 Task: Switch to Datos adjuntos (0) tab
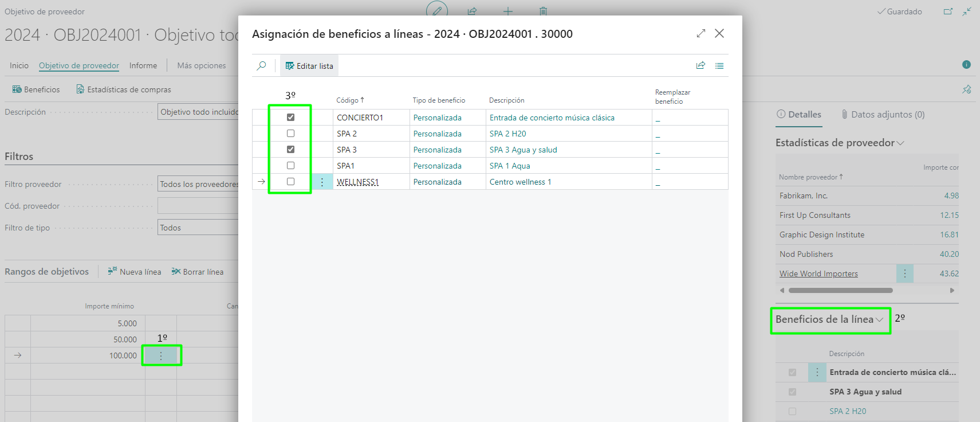883,115
